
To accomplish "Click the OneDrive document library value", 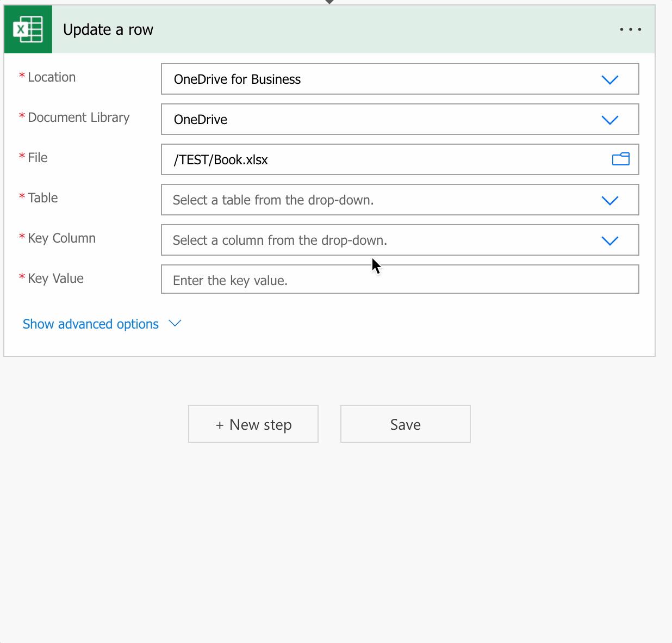I will click(201, 120).
